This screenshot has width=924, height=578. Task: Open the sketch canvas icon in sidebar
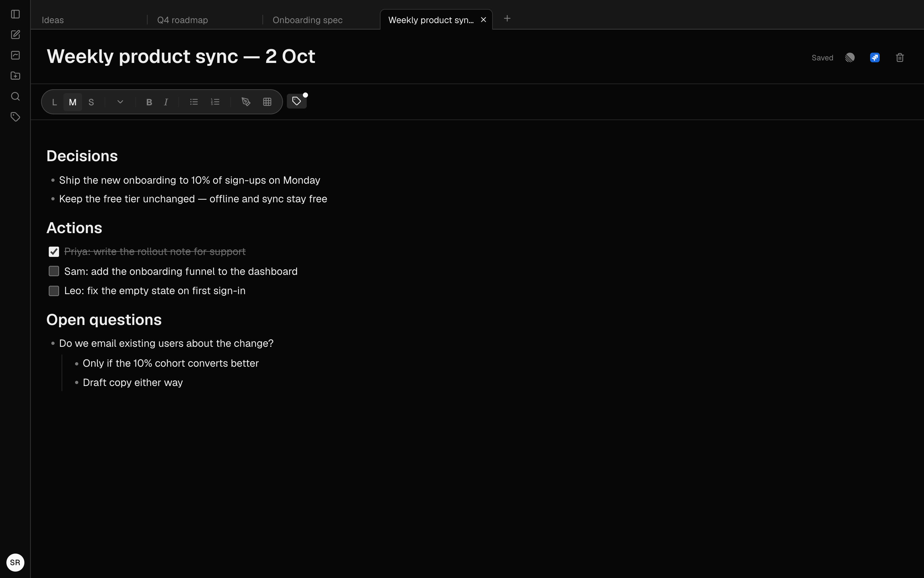click(x=15, y=56)
